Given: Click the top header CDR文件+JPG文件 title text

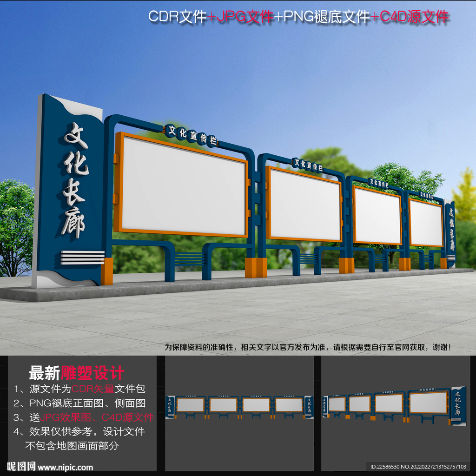Looking at the screenshot, I should 298,17.
